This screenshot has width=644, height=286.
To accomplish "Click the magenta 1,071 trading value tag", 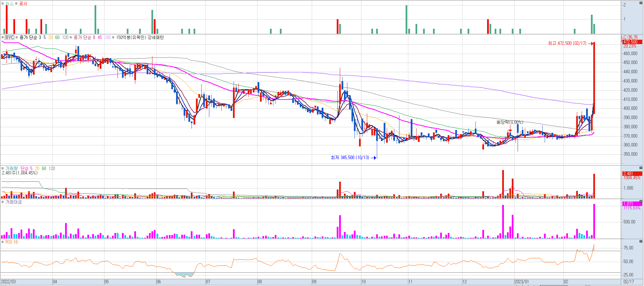I will coord(632,204).
